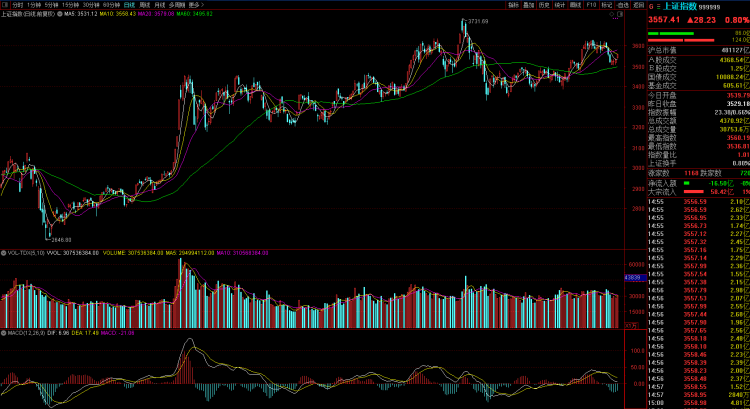Open the 自选 watchlist option
This screenshot has height=409, width=750.
tap(625, 5)
